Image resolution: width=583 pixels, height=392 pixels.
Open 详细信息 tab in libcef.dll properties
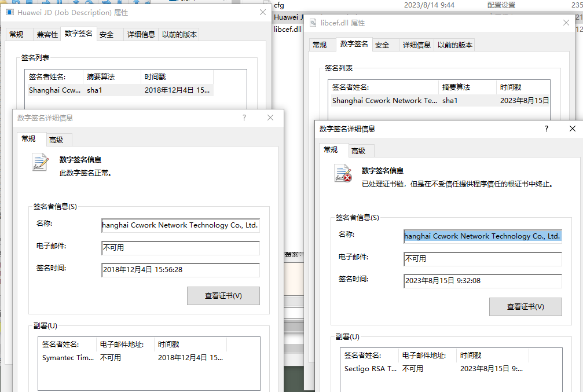tap(416, 45)
